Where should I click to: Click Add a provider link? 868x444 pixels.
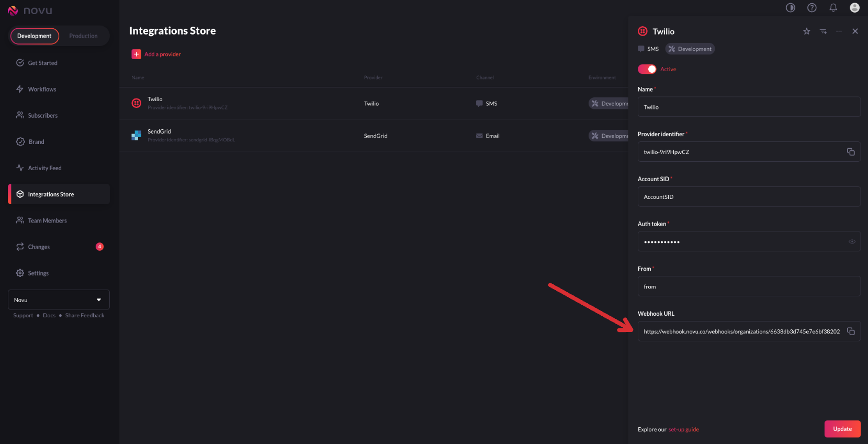pyautogui.click(x=163, y=54)
